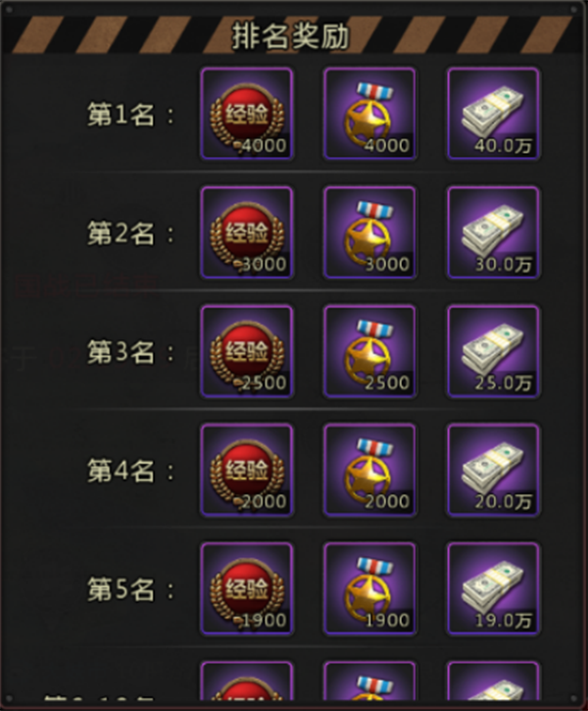Select the 1900 star medal reward

coord(369,589)
